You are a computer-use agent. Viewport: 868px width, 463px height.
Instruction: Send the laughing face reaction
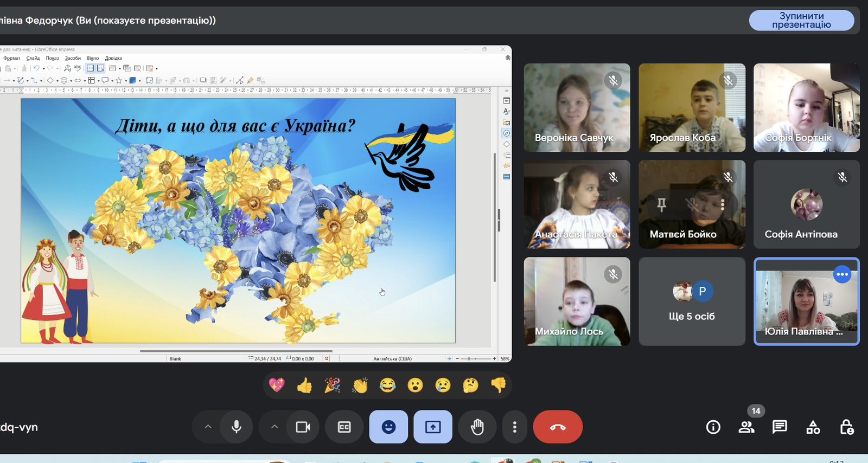[x=387, y=385]
